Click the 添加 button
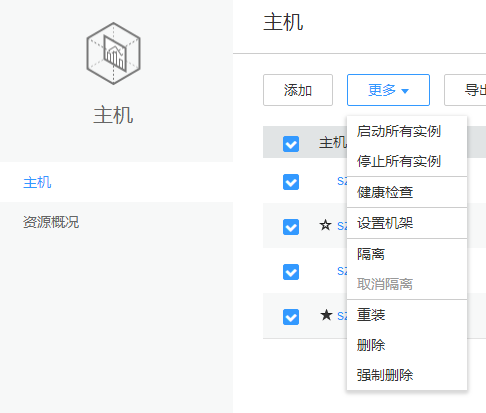The image size is (486, 413). 298,90
